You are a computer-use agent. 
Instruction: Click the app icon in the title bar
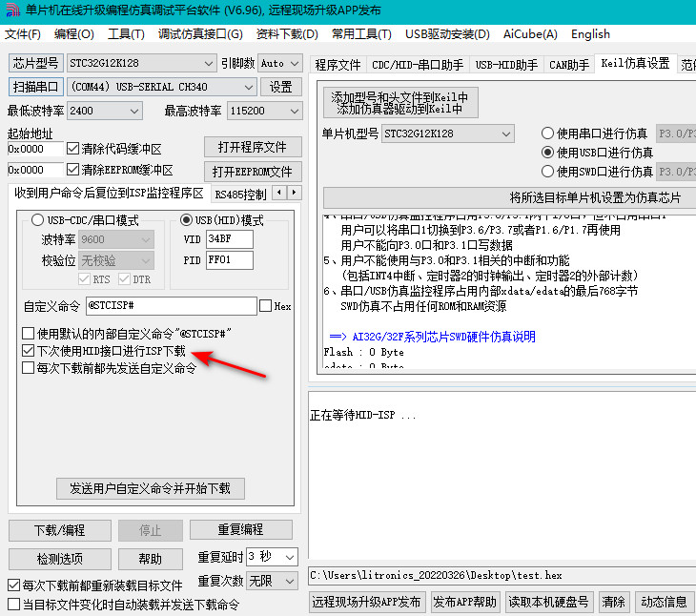tap(12, 10)
